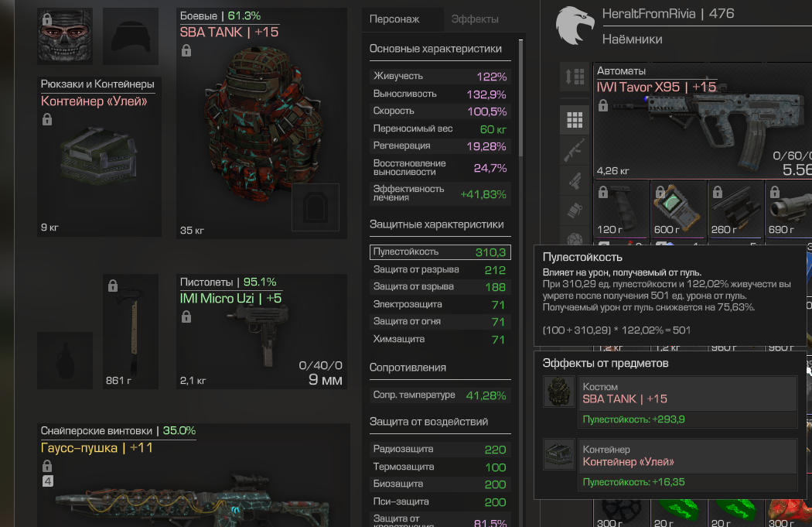
Task: Click the character stats panel scrollbar
Action: tap(520, 98)
